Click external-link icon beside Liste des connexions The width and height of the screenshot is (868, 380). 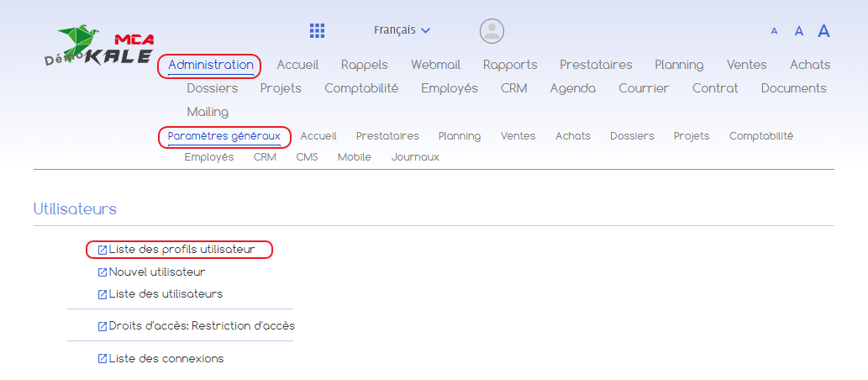pyautogui.click(x=103, y=359)
